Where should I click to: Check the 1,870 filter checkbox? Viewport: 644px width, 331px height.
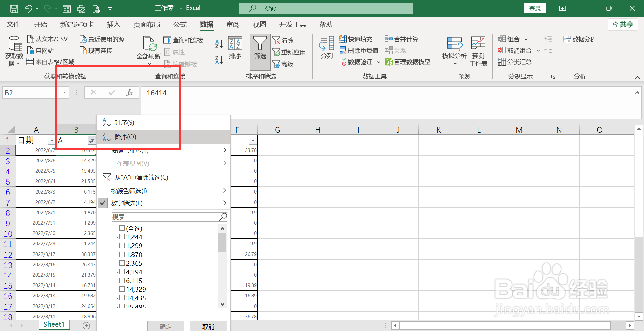pos(122,255)
